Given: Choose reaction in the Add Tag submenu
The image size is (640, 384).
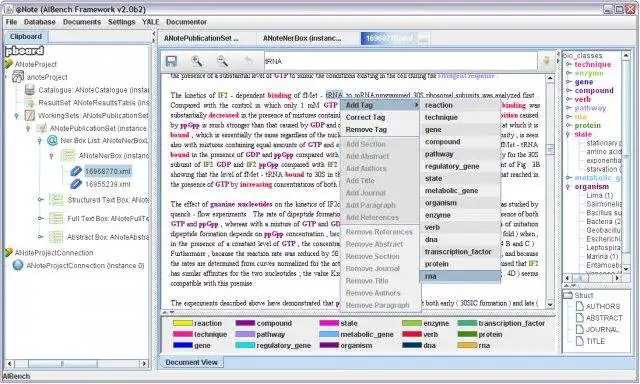Looking at the screenshot, I should 460,105.
